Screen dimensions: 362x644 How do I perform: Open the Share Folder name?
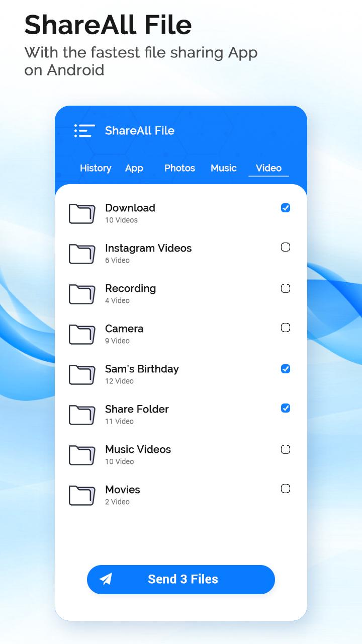click(137, 409)
